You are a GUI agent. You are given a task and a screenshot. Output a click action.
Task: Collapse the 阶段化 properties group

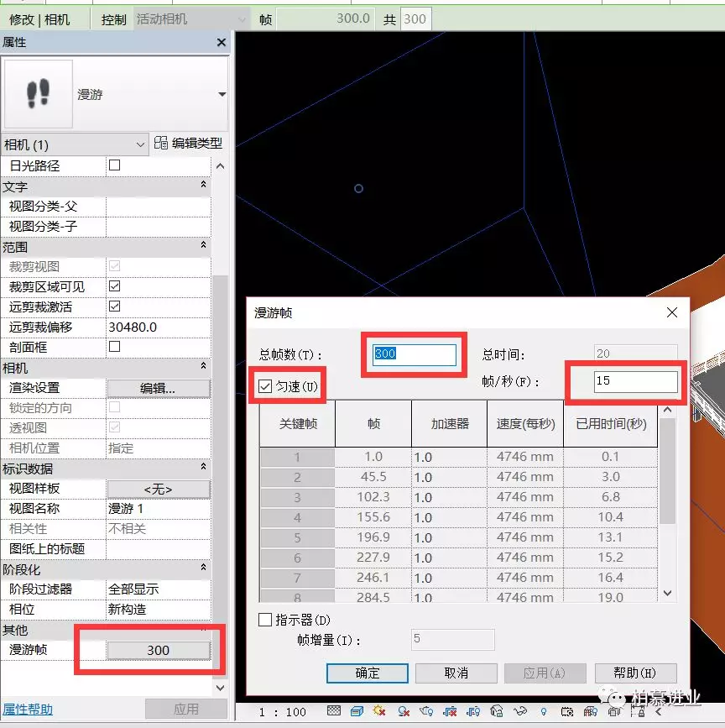click(x=203, y=567)
